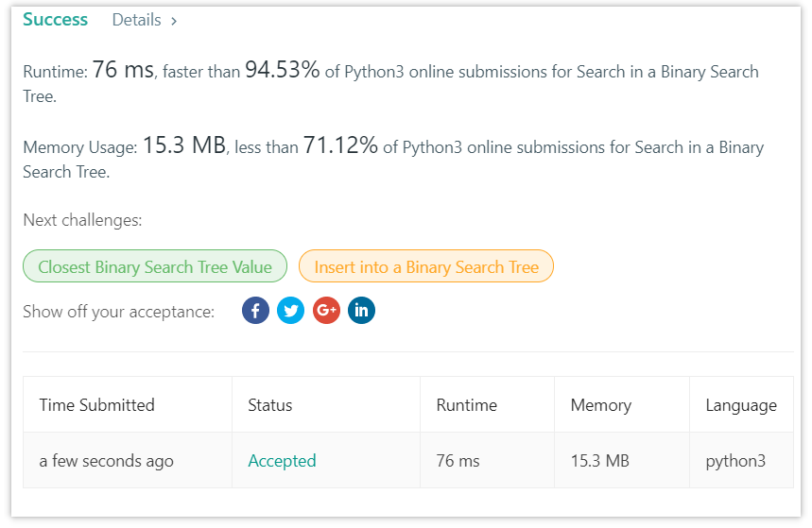
Task: Select the 15.3 MB memory table cell
Action: click(622, 460)
